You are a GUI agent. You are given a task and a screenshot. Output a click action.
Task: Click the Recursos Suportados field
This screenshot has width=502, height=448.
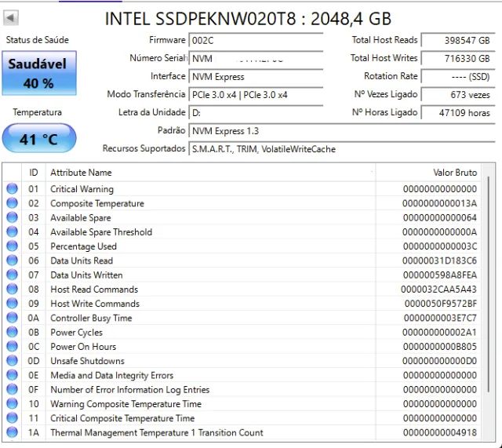(342, 149)
